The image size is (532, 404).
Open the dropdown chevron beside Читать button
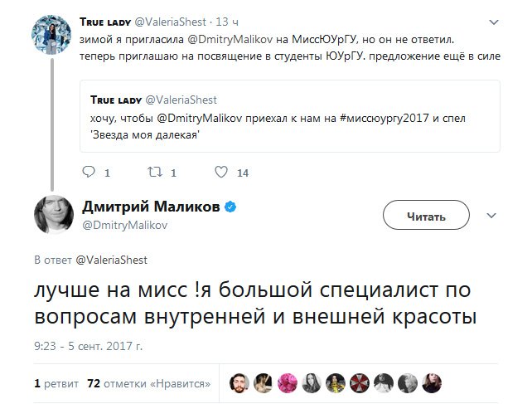pyautogui.click(x=490, y=216)
